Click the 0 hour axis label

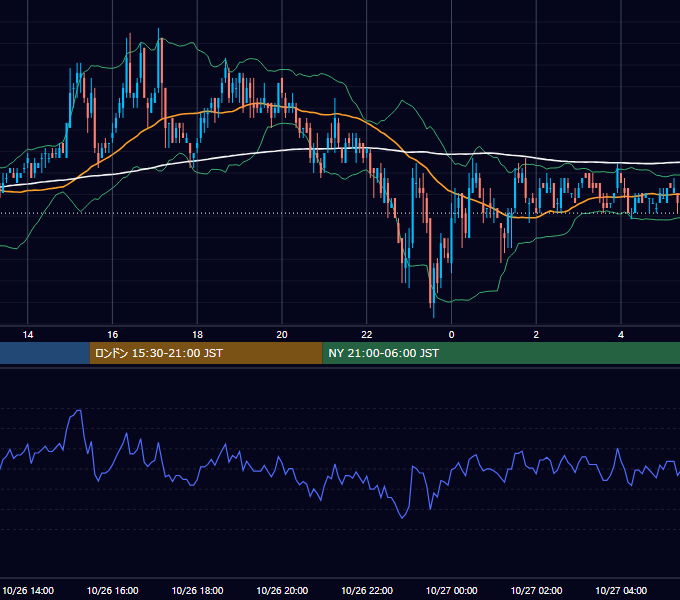[x=451, y=335]
